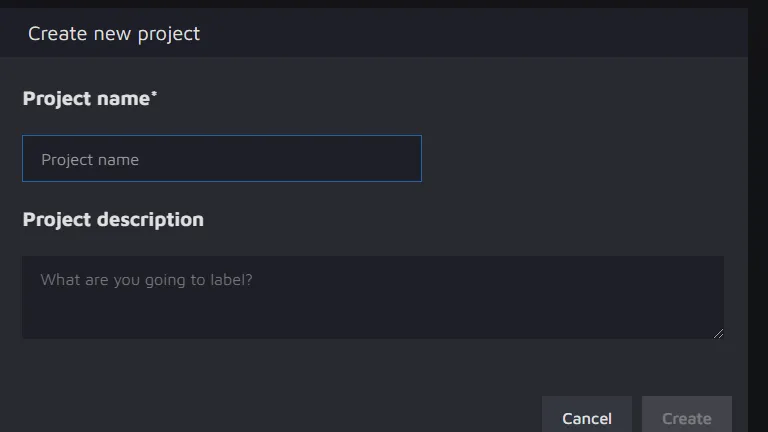Click the "What are you going to label?" placeholder

[x=147, y=280]
